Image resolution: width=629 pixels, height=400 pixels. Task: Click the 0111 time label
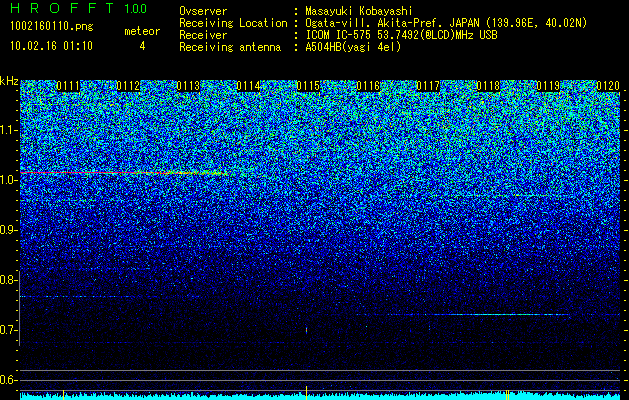[68, 86]
